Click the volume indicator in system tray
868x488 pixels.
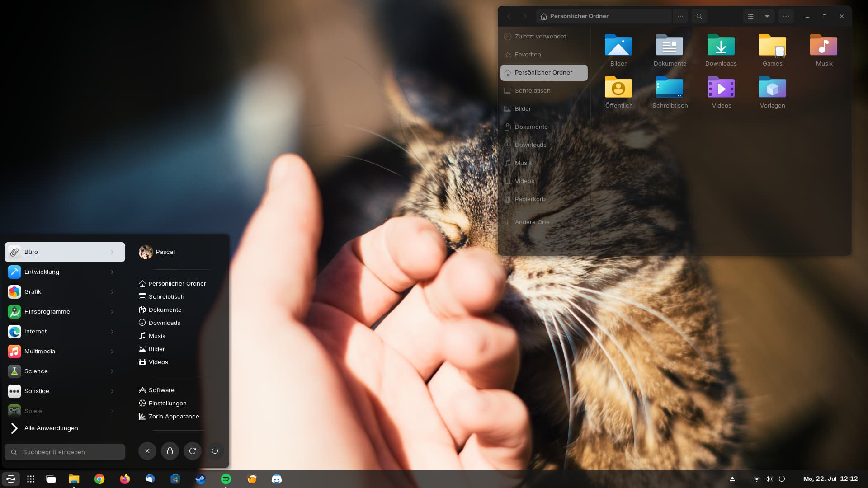(x=769, y=479)
